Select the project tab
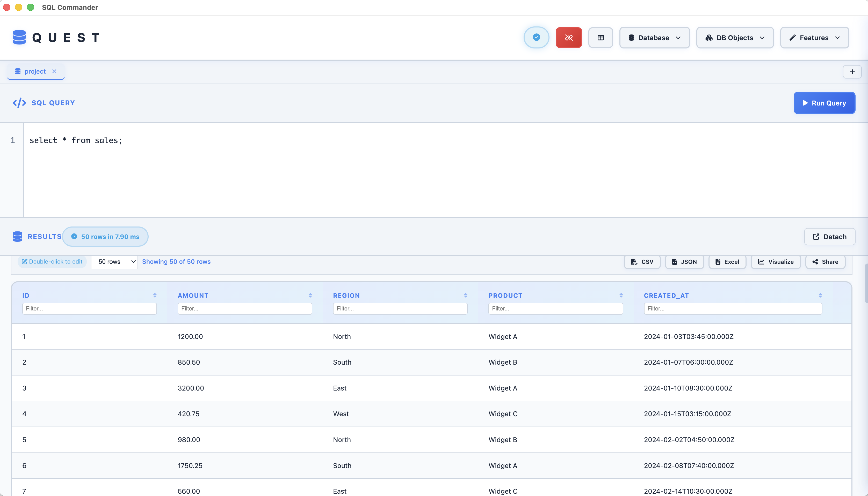 pyautogui.click(x=35, y=71)
